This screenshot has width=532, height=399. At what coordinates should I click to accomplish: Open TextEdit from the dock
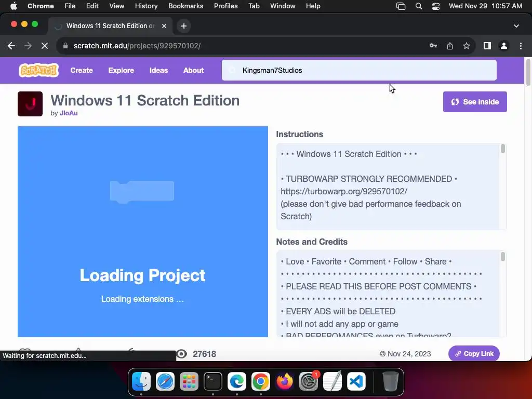(332, 381)
